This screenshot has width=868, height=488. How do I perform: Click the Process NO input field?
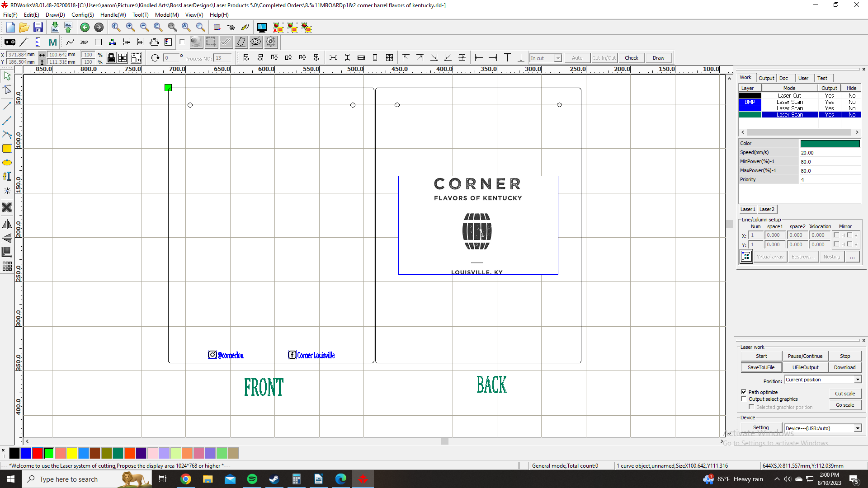pyautogui.click(x=222, y=58)
